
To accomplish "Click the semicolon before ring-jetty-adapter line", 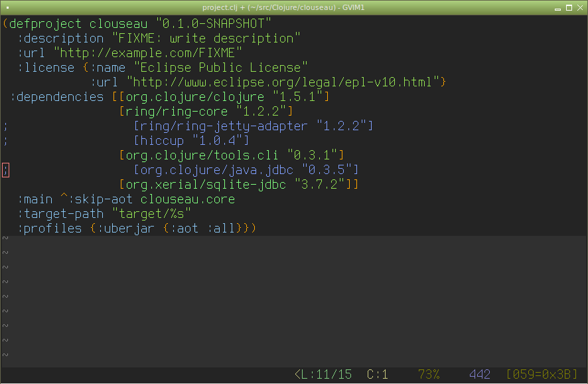I will pyautogui.click(x=5, y=126).
